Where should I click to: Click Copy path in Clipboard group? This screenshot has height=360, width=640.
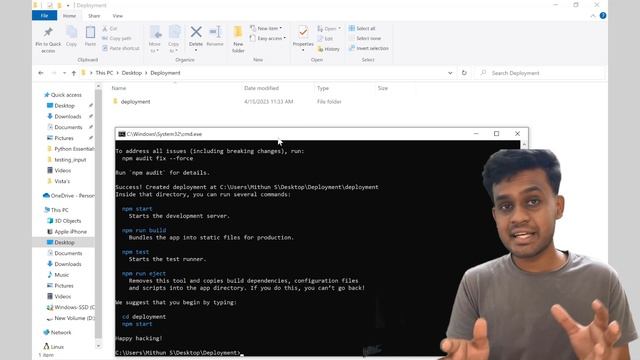click(117, 38)
